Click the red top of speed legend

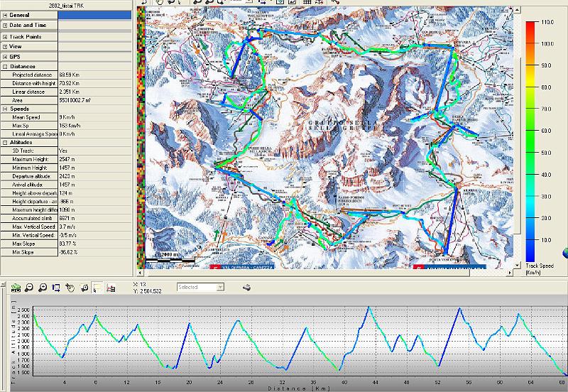(x=530, y=25)
